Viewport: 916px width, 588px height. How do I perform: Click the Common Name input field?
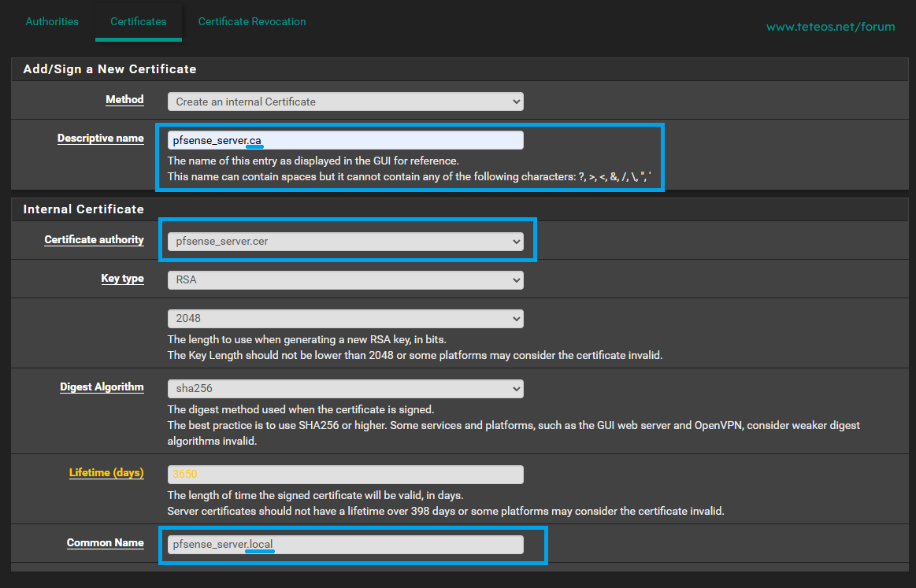[345, 544]
